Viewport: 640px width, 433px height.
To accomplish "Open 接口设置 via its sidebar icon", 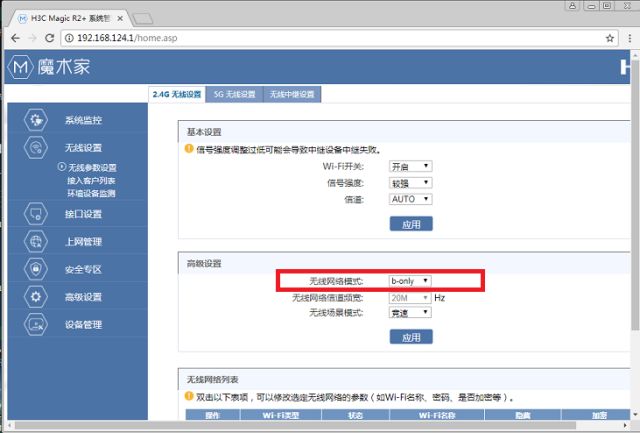I will pos(35,214).
